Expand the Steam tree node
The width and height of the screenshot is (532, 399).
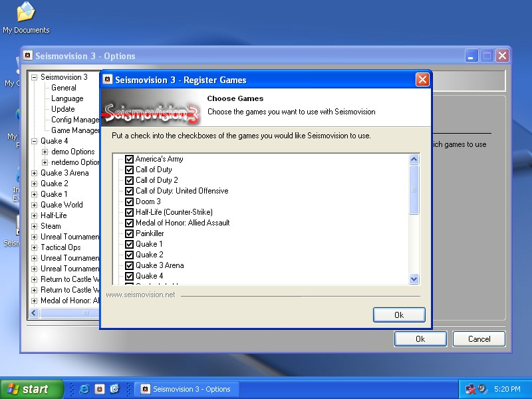click(x=35, y=226)
